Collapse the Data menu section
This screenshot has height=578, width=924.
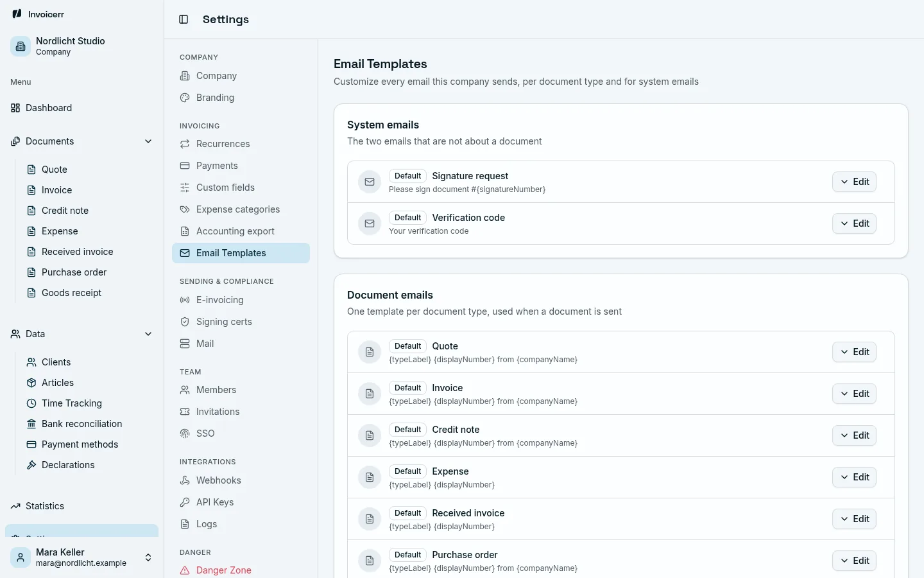coord(81,334)
